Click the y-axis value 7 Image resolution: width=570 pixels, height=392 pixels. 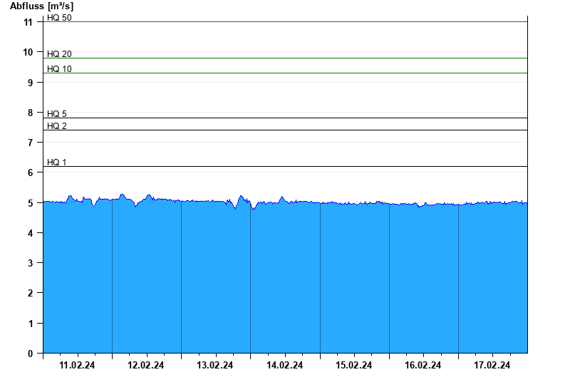pos(30,143)
